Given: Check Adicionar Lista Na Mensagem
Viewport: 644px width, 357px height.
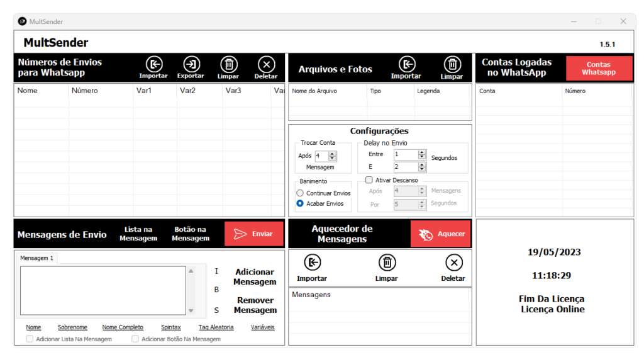Looking at the screenshot, I should click(x=30, y=339).
